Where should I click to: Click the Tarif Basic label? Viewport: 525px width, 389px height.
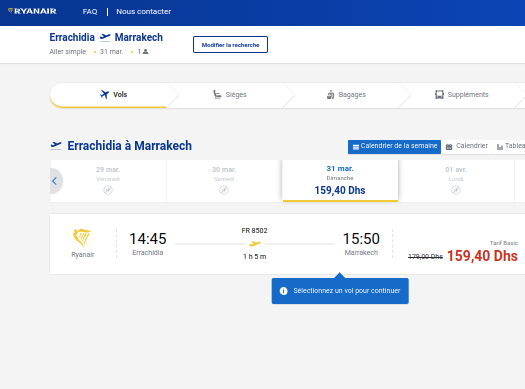[504, 243]
